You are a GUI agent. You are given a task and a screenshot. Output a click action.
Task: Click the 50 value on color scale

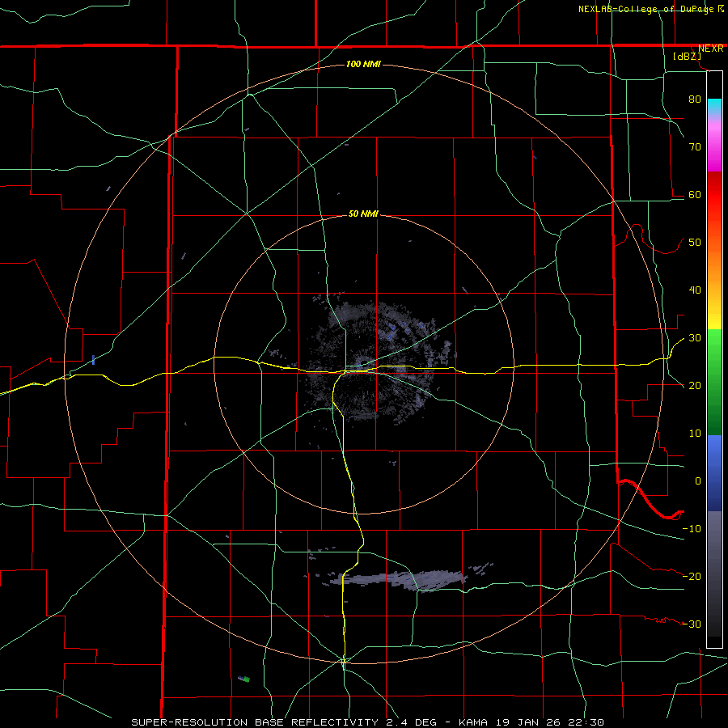pyautogui.click(x=695, y=243)
